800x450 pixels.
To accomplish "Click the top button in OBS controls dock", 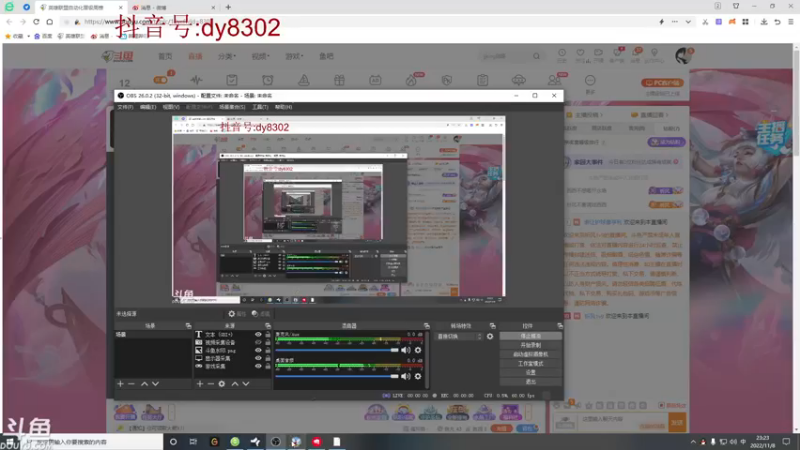I will point(531,336).
